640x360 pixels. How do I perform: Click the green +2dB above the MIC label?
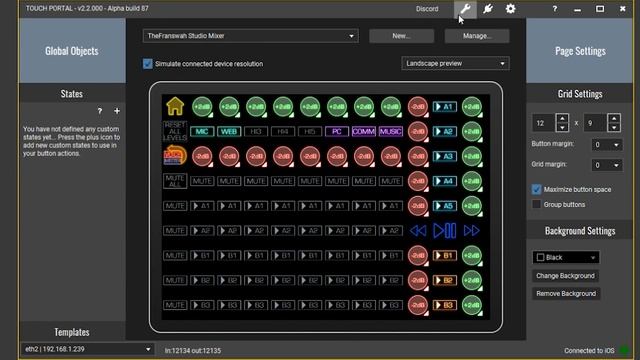coord(202,107)
